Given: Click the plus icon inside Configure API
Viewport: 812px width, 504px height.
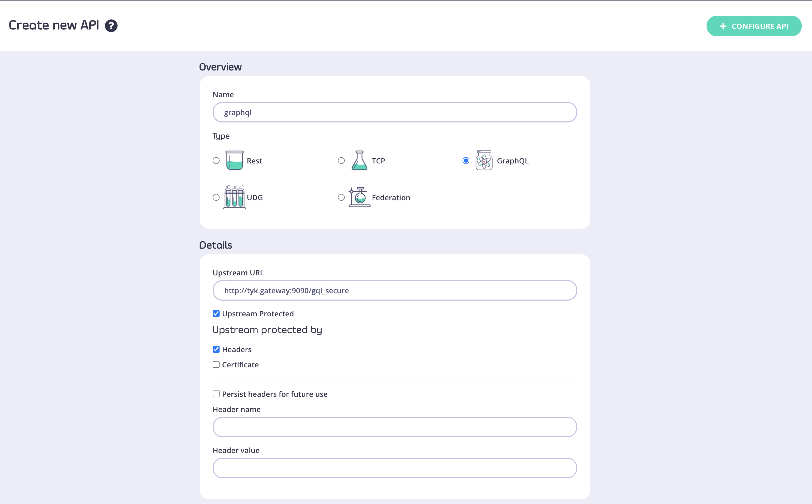Looking at the screenshot, I should click(723, 26).
